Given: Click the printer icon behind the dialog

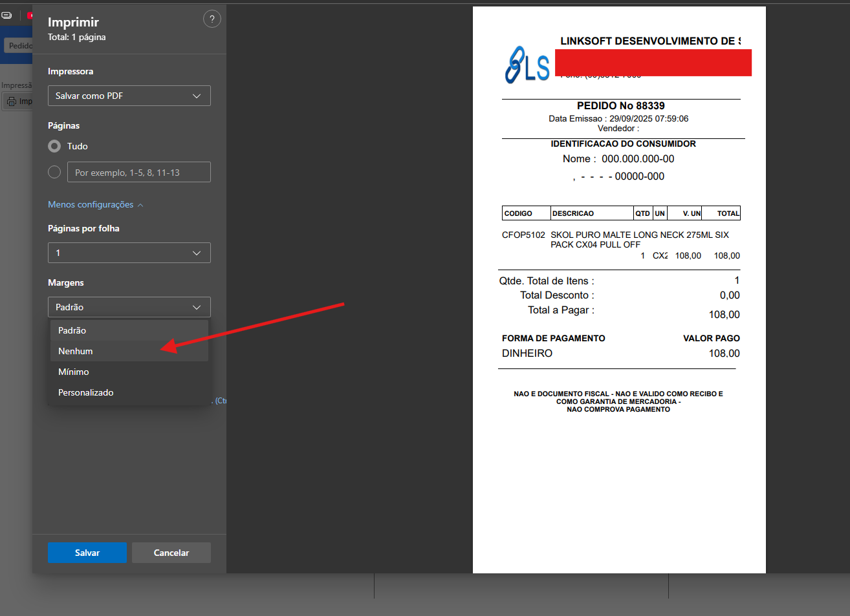Looking at the screenshot, I should (x=12, y=101).
